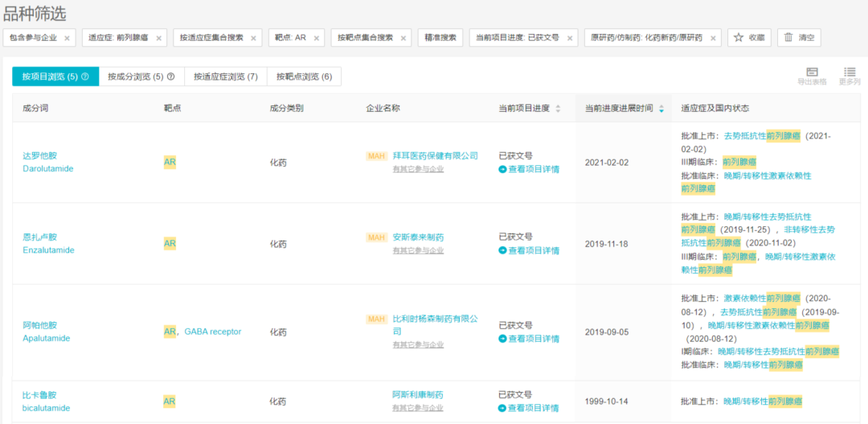The height and width of the screenshot is (424, 868).
Task: Remove the 靶点: AR filter tag
Action: pyautogui.click(x=317, y=38)
